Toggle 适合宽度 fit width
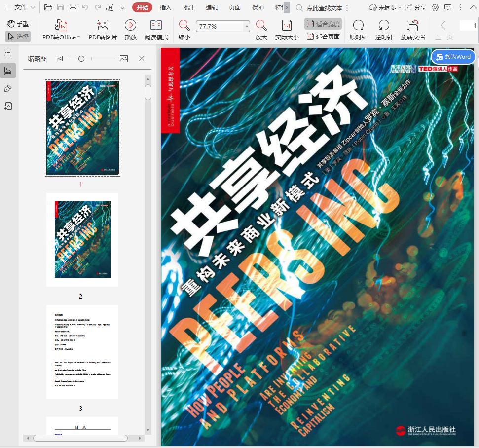479x448 pixels. point(323,24)
